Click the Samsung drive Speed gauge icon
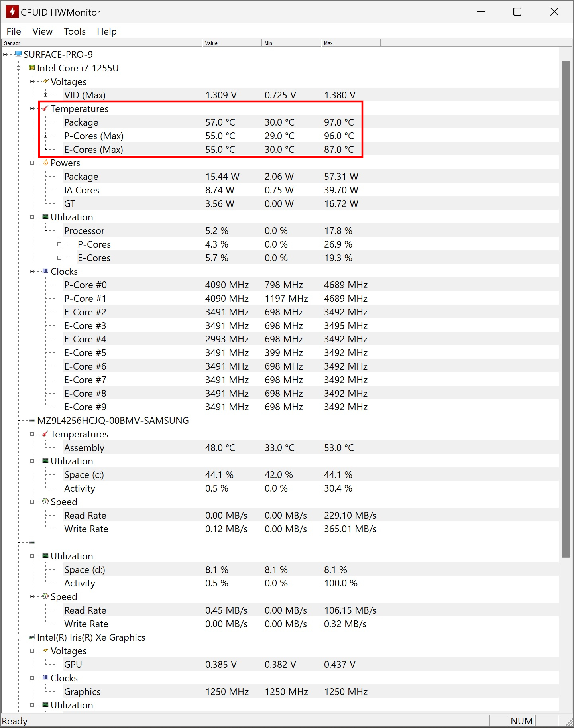Screen dimensions: 574x728 (45, 502)
